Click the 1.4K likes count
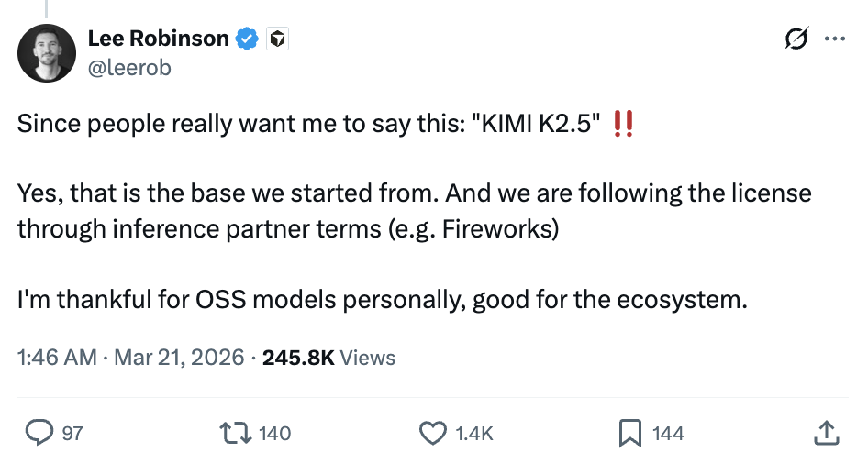 (x=473, y=433)
